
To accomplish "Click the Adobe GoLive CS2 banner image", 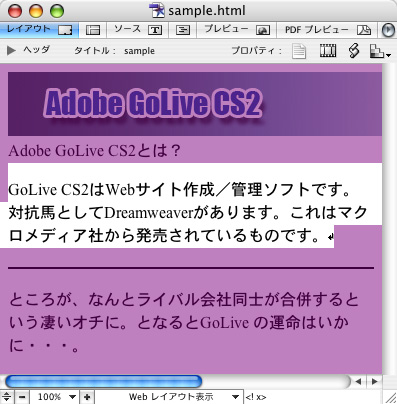I will [x=195, y=104].
